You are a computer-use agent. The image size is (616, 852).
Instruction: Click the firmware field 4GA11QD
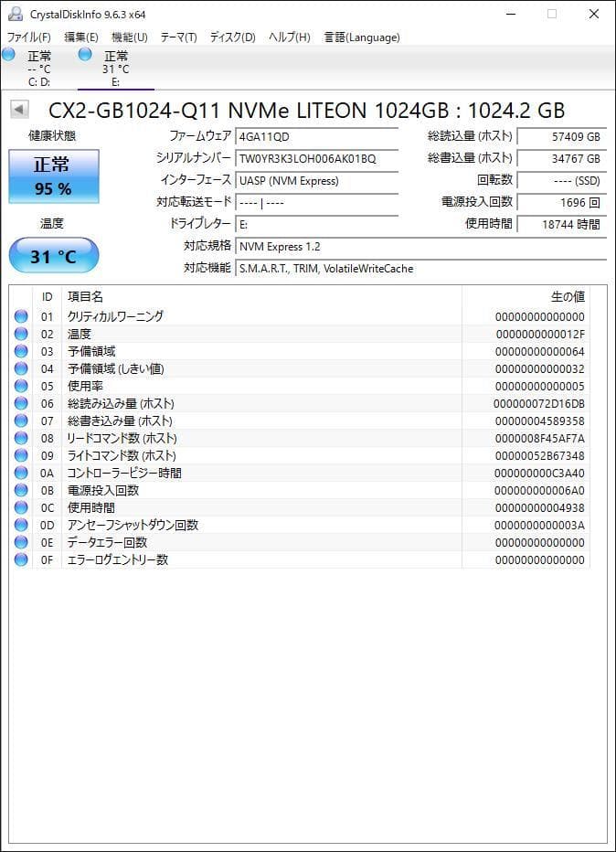tap(317, 136)
